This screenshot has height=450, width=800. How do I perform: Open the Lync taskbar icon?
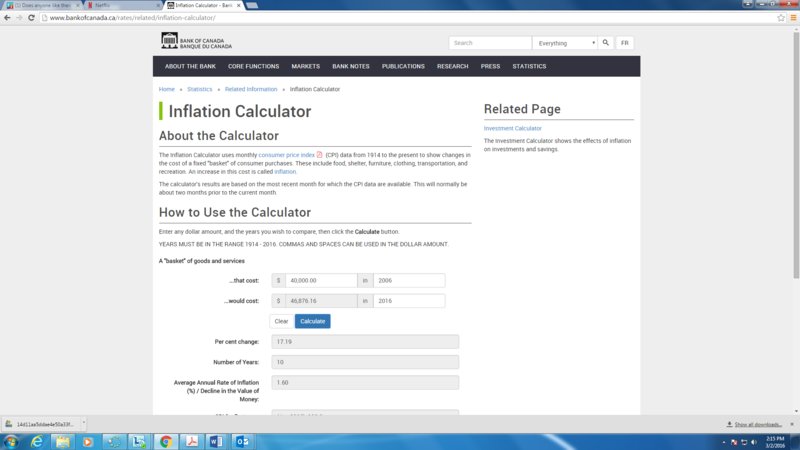pyautogui.click(x=139, y=441)
